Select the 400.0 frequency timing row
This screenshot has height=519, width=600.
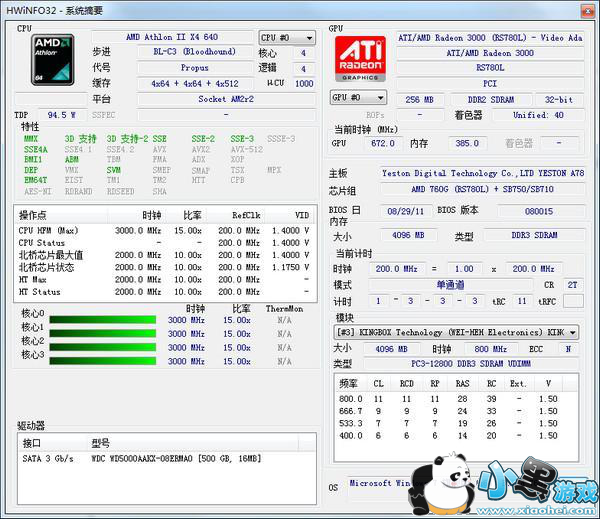[455, 436]
